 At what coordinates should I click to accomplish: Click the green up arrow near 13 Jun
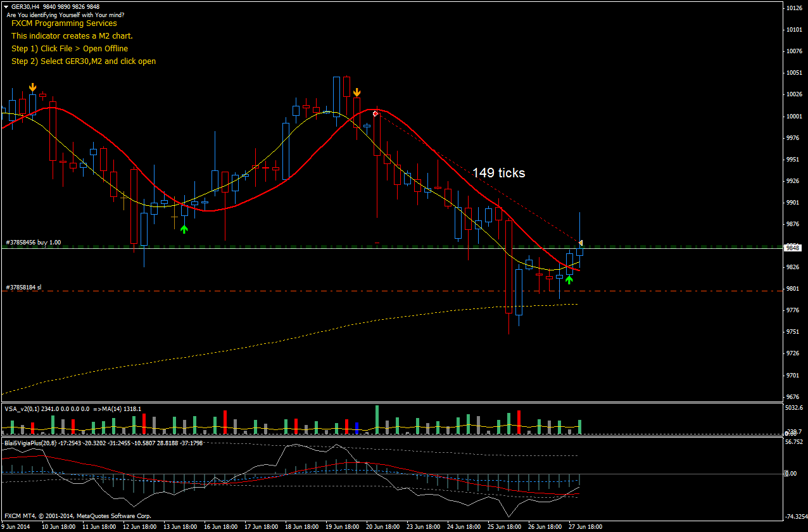coord(184,229)
